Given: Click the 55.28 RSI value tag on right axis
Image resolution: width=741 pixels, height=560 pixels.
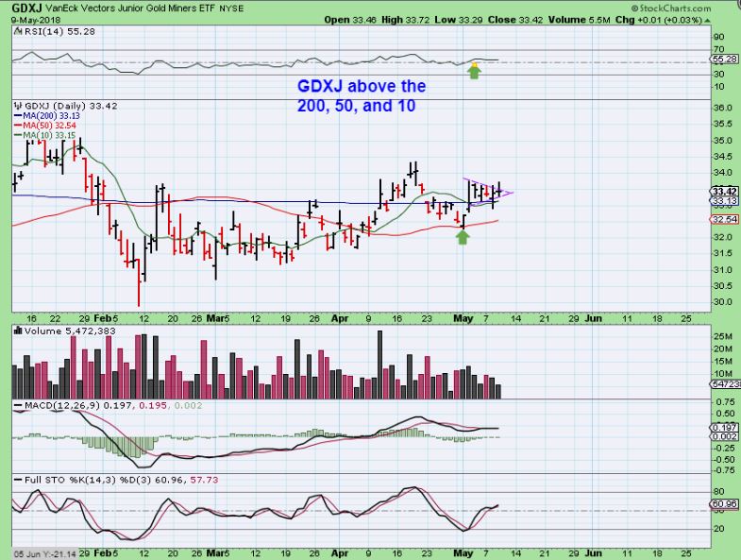Looking at the screenshot, I should (724, 59).
